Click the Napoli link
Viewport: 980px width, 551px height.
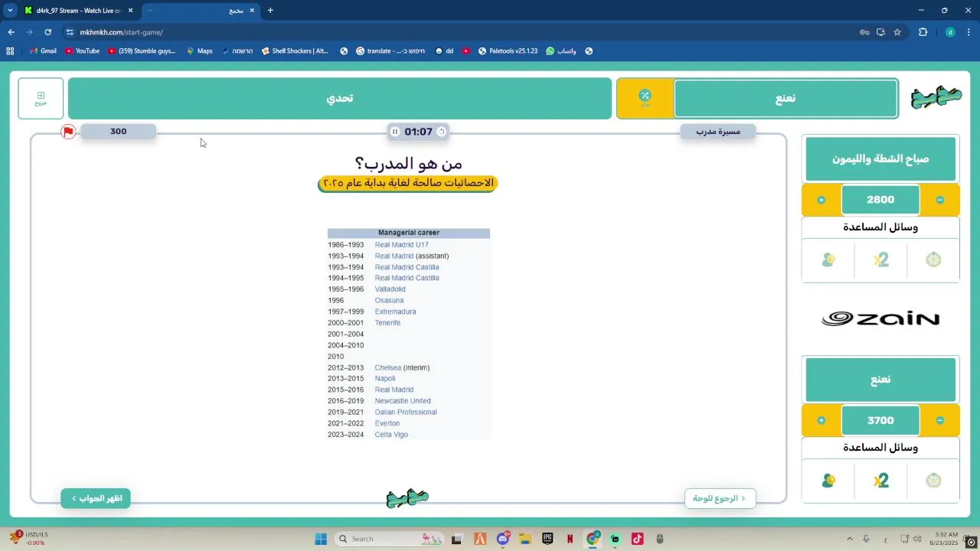(x=385, y=379)
